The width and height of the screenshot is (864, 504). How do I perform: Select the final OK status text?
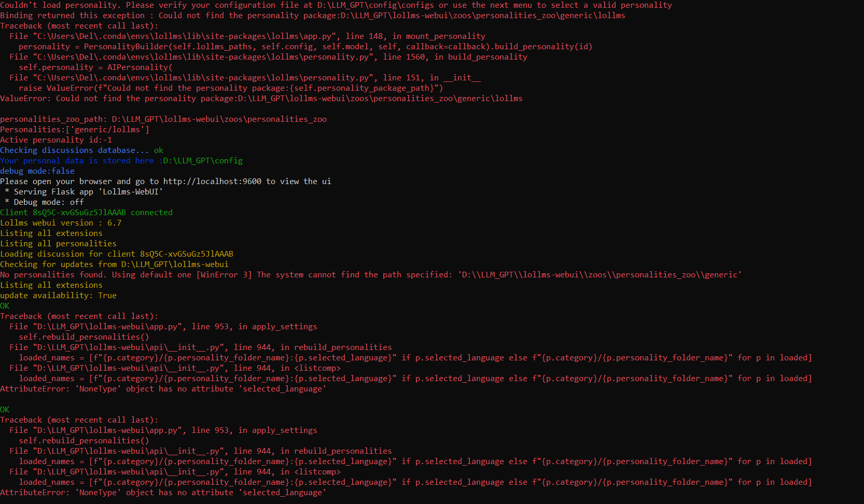point(4,409)
